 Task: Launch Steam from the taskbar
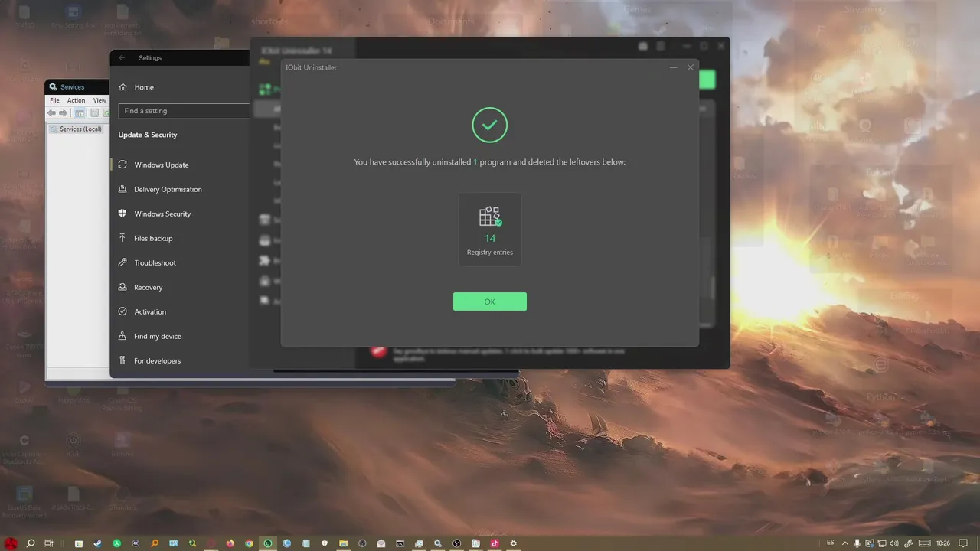click(97, 543)
